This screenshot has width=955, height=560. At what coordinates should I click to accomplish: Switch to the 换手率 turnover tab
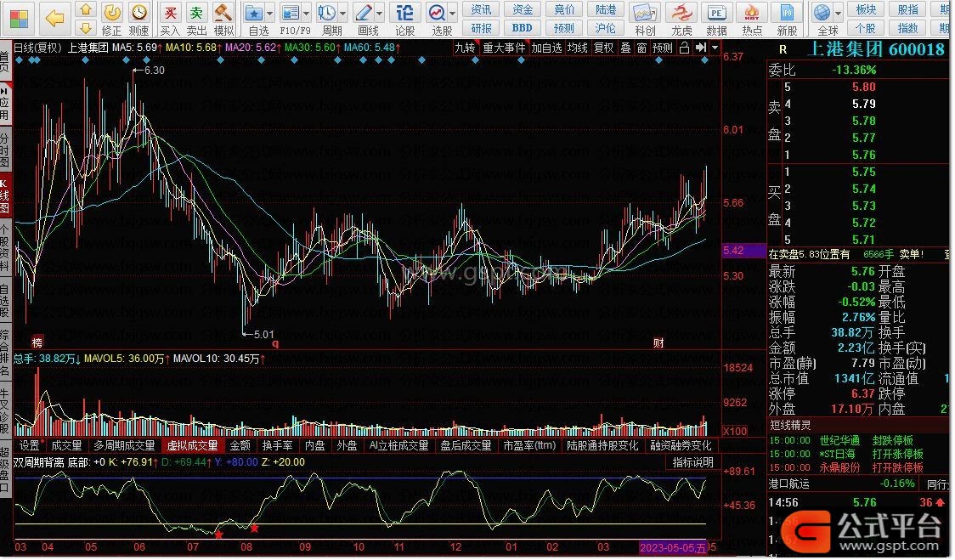click(x=277, y=446)
